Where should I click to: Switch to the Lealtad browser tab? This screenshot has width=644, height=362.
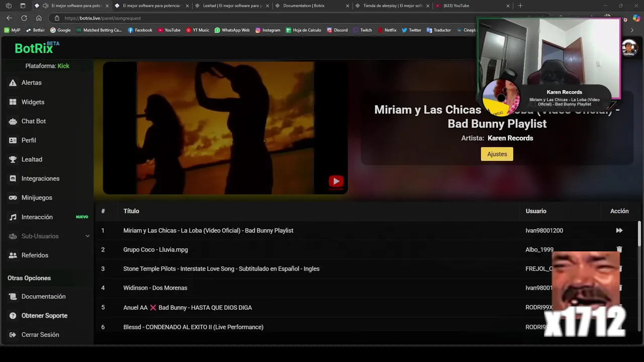[x=231, y=6]
